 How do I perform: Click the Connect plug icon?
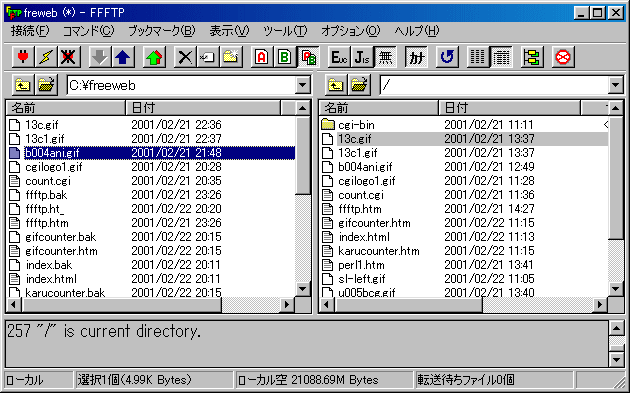coord(23,57)
